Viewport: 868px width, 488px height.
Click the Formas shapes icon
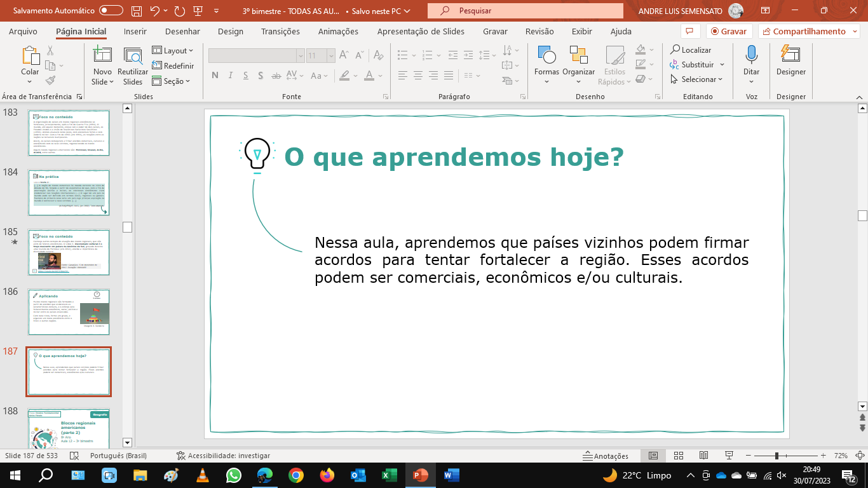546,55
